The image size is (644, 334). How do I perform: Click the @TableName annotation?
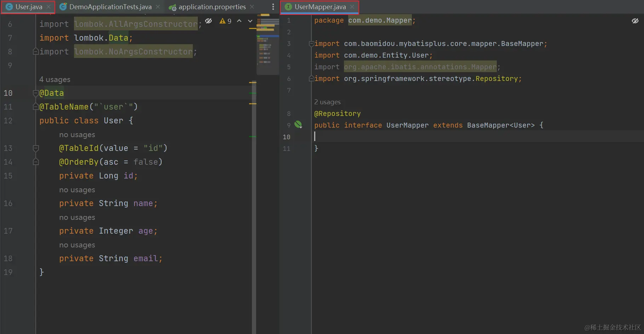64,107
